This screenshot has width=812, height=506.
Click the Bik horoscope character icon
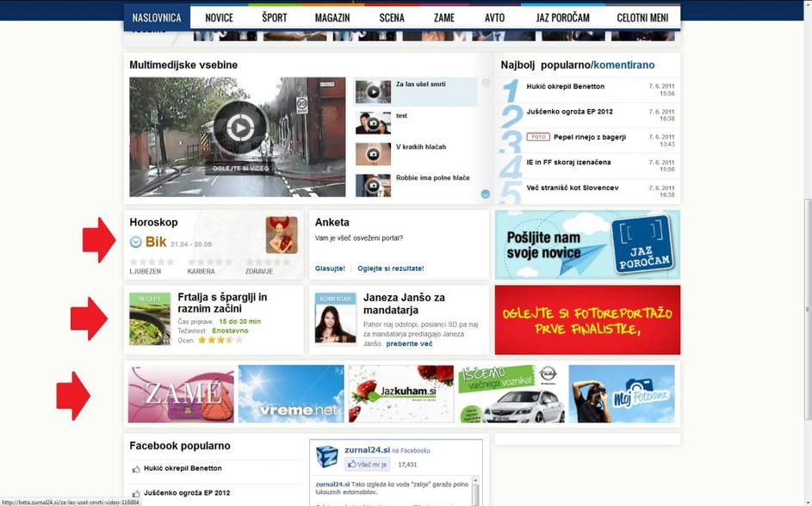coord(282,235)
